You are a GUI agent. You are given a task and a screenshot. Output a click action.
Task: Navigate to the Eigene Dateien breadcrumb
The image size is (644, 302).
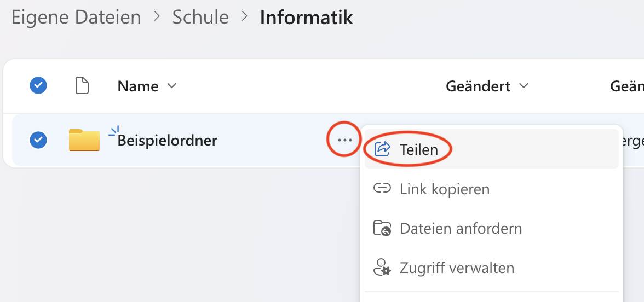(x=76, y=18)
